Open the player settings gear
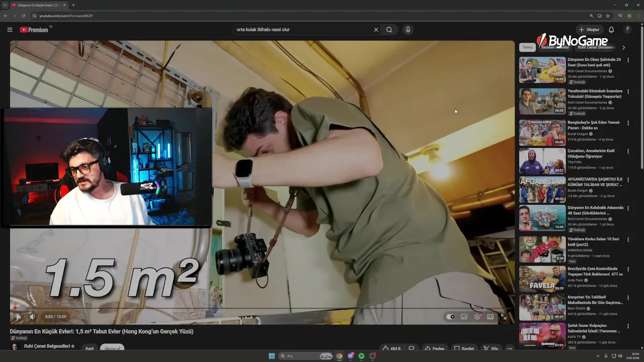644x362 pixels. coord(477,317)
